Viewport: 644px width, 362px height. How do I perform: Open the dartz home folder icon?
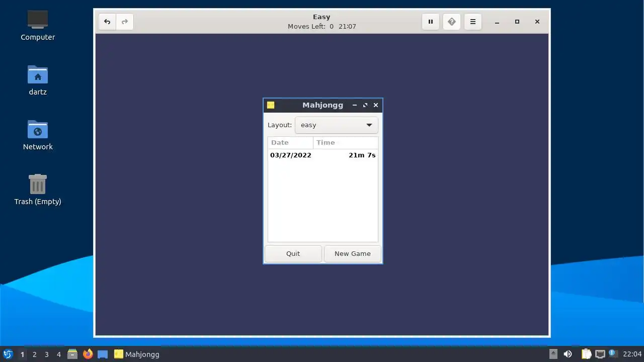(x=38, y=80)
